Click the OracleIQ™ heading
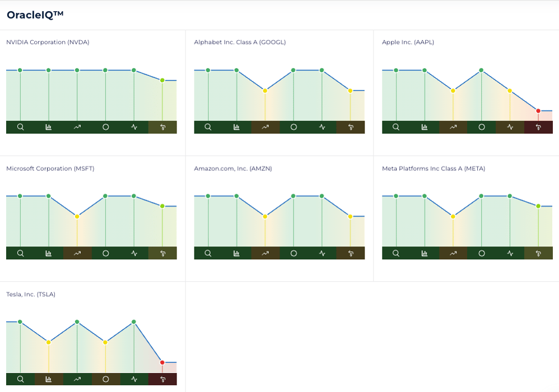Screen dimensions: 559x392 [x=35, y=15]
